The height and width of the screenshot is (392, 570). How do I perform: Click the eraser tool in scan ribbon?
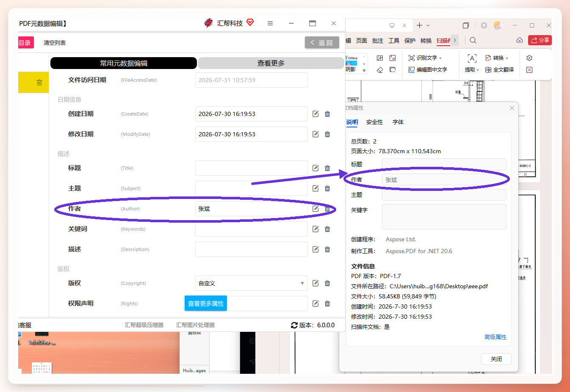point(380,70)
